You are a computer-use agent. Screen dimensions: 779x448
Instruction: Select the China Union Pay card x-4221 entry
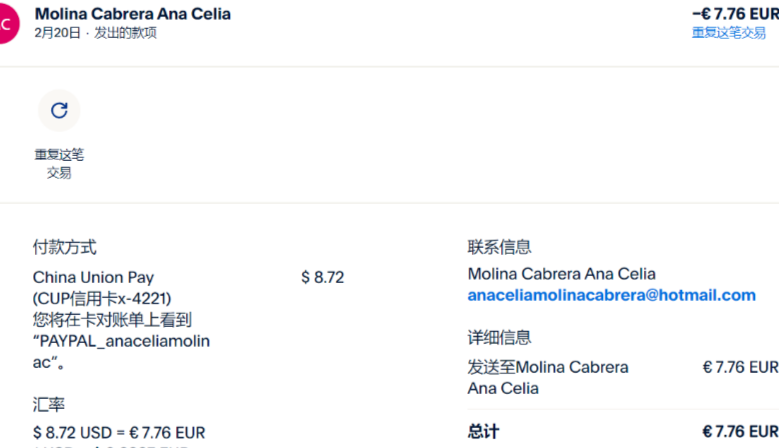coord(101,287)
